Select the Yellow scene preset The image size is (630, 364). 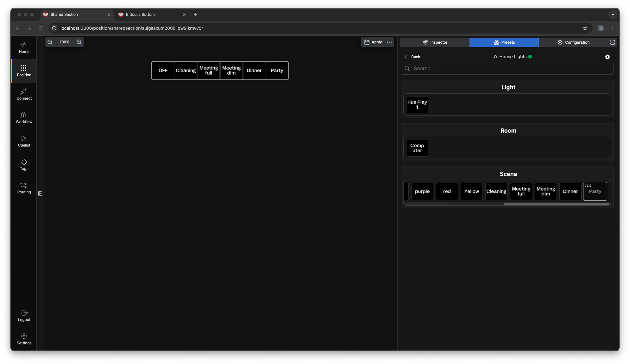[x=472, y=191]
